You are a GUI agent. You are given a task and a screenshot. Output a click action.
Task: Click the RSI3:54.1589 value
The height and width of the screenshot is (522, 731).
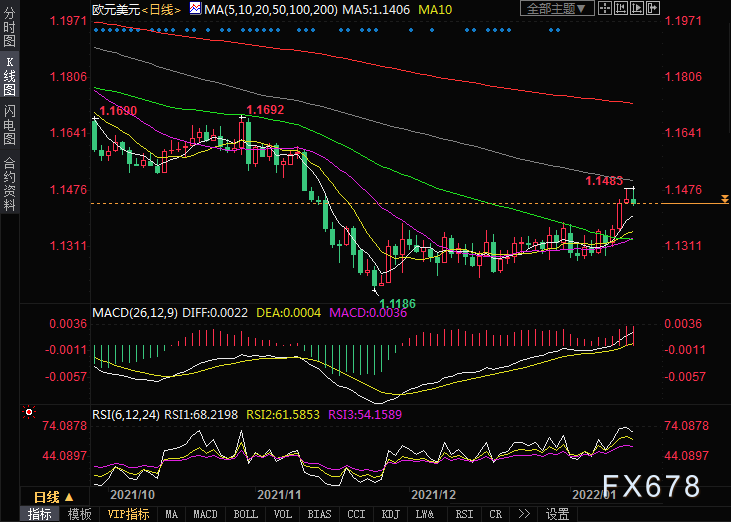365,414
